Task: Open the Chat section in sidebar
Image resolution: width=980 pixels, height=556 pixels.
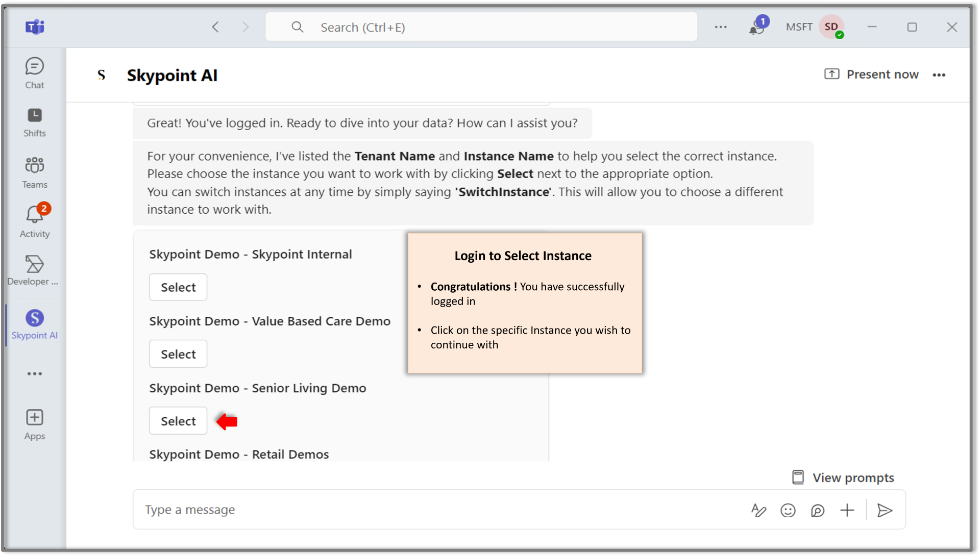Action: 35,73
